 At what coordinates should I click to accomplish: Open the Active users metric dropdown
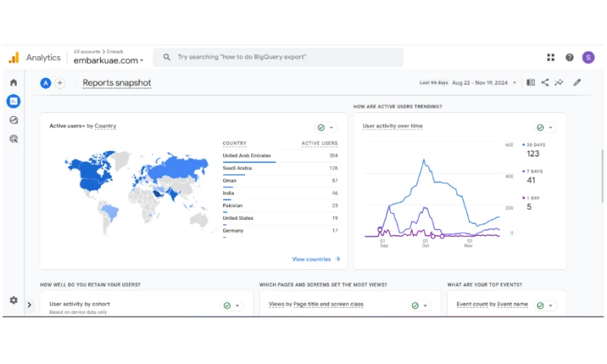67,126
